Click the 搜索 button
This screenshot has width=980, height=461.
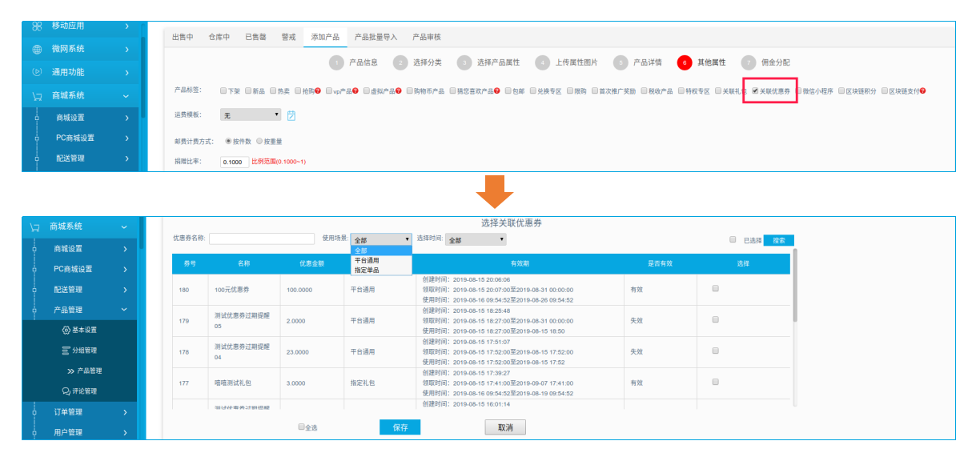click(x=778, y=239)
